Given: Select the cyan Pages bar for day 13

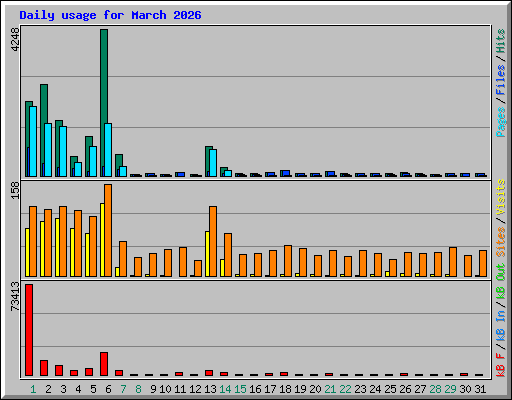Looking at the screenshot, I should (x=213, y=163).
